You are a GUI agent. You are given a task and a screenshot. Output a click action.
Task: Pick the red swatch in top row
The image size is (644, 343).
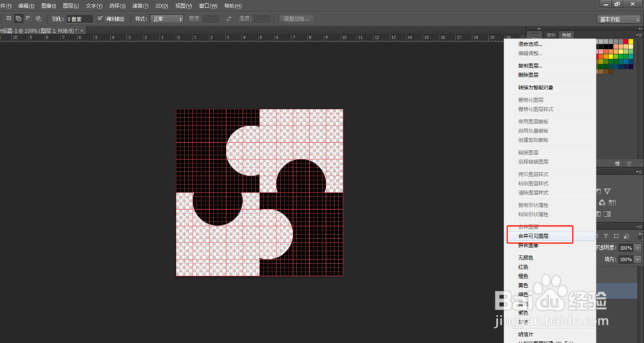(x=625, y=41)
